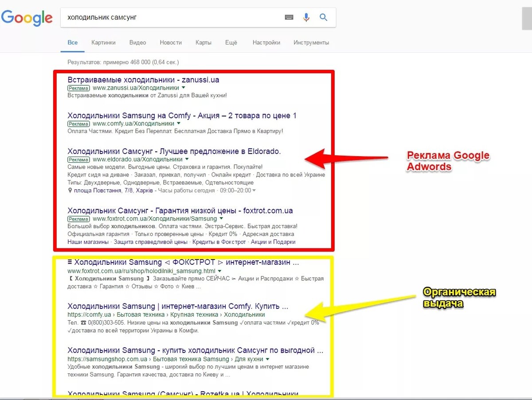
Task: Open Настройки in the search bar
Action: [x=266, y=43]
